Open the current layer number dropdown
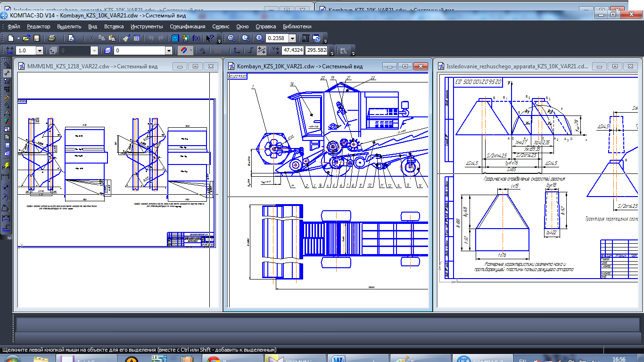This screenshot has width=644, height=362. point(168,50)
